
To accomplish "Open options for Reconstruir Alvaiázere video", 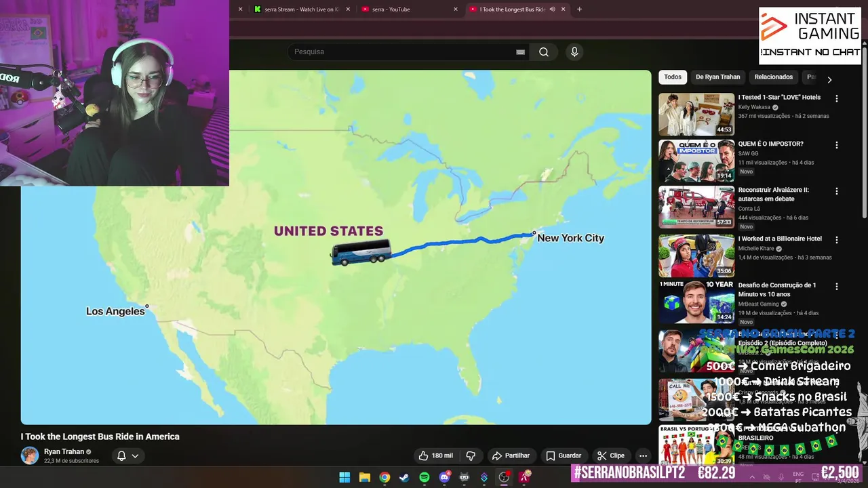I will 837,191.
